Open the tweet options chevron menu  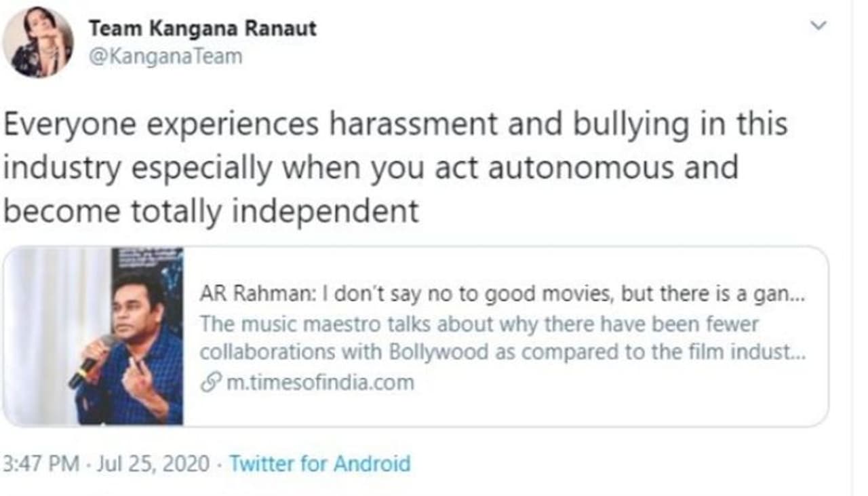point(819,26)
